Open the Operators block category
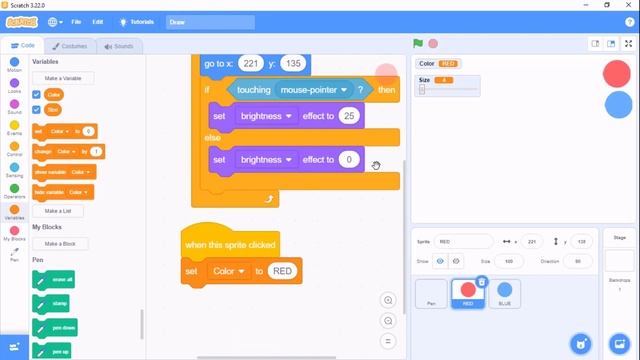This screenshot has height=360, width=640. (x=14, y=191)
